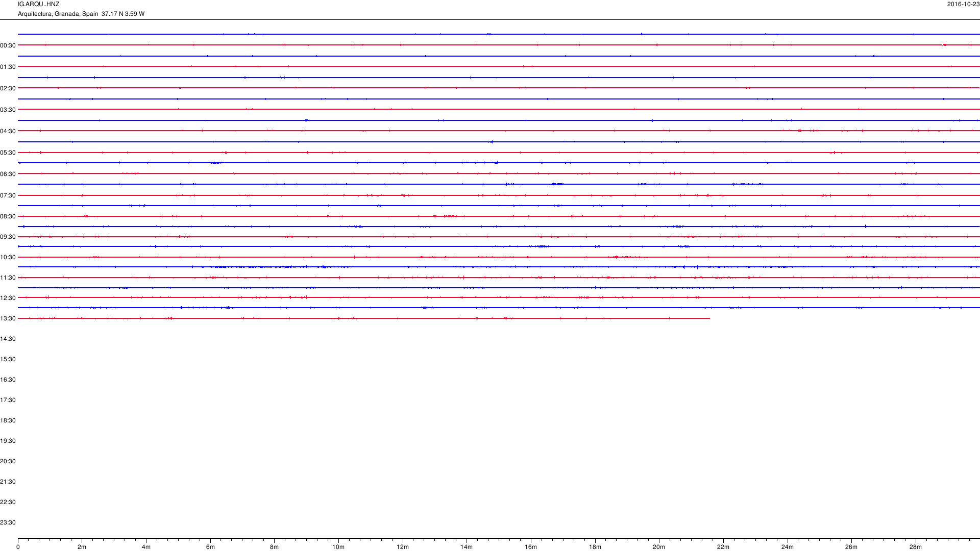Select the 11:30 time row label

tap(8, 278)
